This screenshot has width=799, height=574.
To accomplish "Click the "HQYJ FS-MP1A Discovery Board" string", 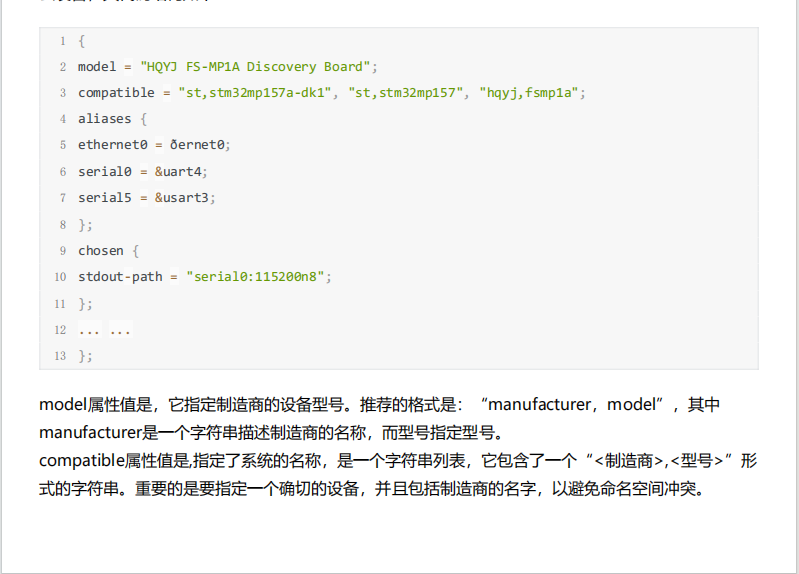I will pos(257,67).
